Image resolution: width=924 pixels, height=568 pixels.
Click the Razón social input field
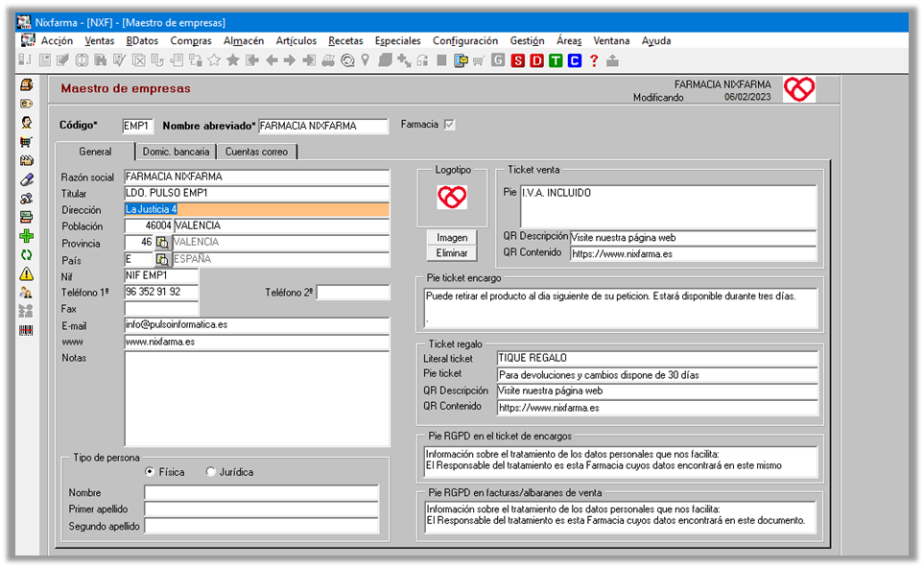coord(257,177)
